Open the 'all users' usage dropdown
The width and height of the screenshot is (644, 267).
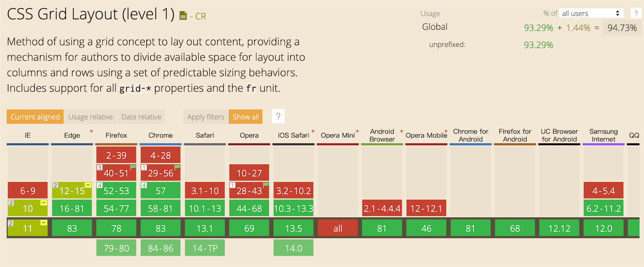(590, 13)
